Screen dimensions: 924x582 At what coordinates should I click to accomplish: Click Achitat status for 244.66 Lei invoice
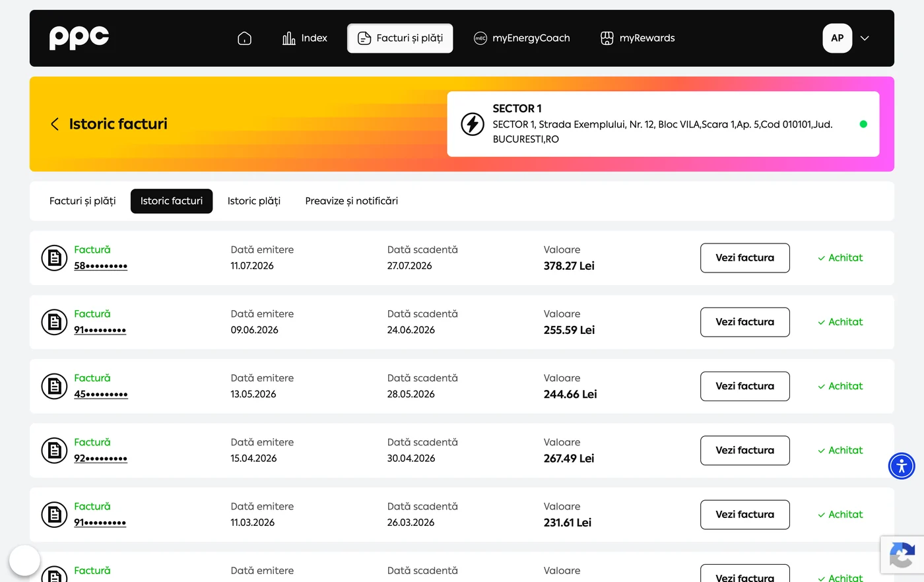(840, 386)
